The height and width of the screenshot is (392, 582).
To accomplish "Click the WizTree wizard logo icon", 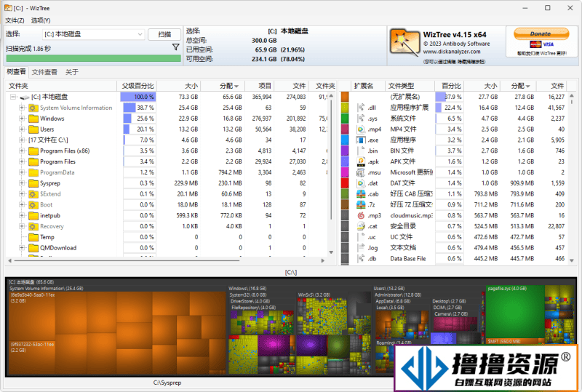I will (x=404, y=43).
